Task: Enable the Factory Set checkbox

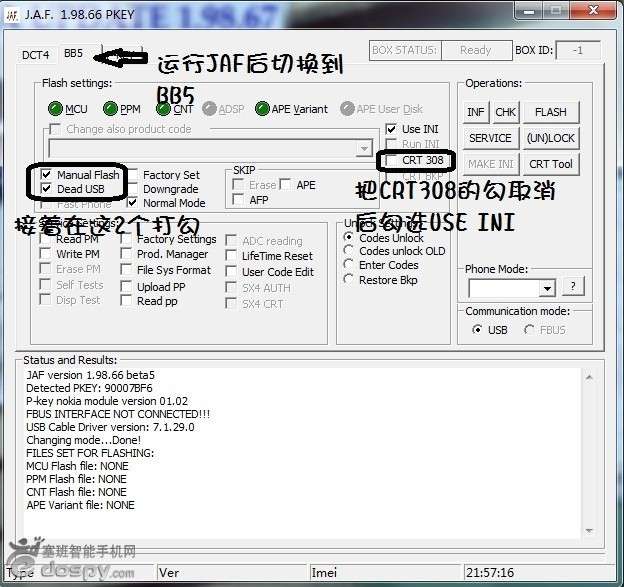Action: tap(133, 175)
